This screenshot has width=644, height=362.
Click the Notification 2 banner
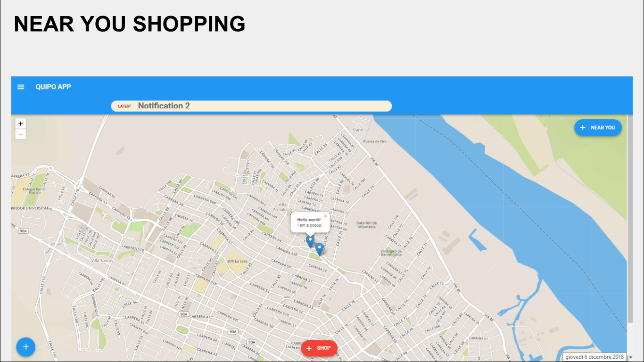pos(251,106)
